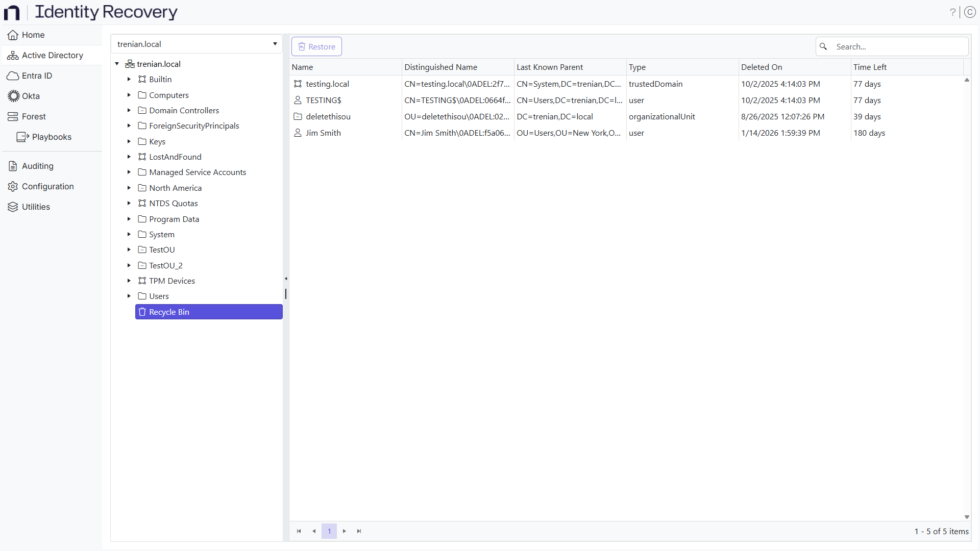This screenshot has height=551, width=980.
Task: Open the Active Directory section
Action: coord(52,55)
